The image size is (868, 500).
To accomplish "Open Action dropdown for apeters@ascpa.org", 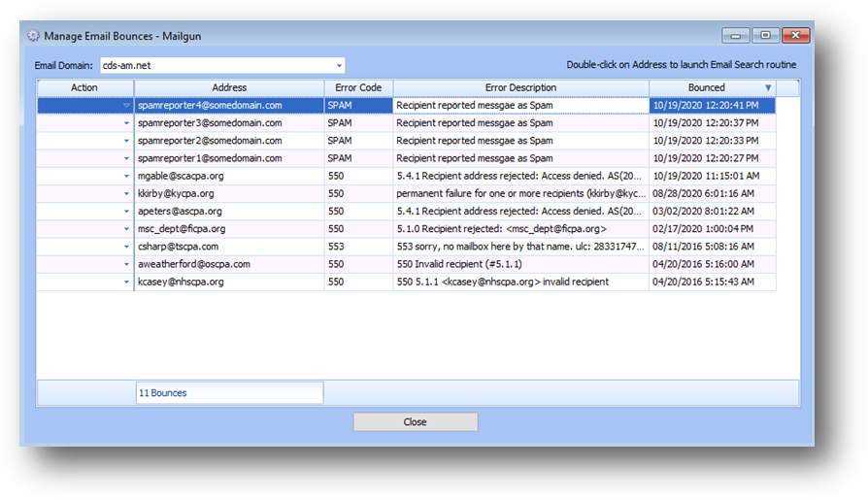I will [x=127, y=212].
